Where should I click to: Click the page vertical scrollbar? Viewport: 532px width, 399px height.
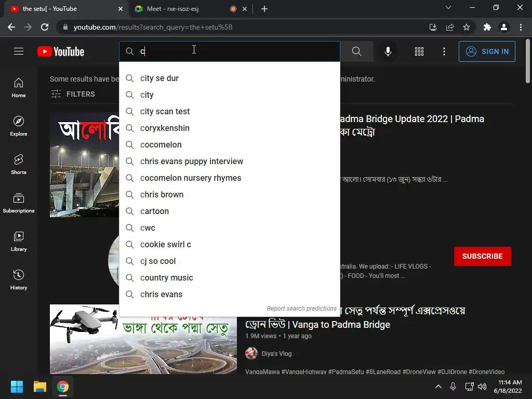[x=528, y=61]
